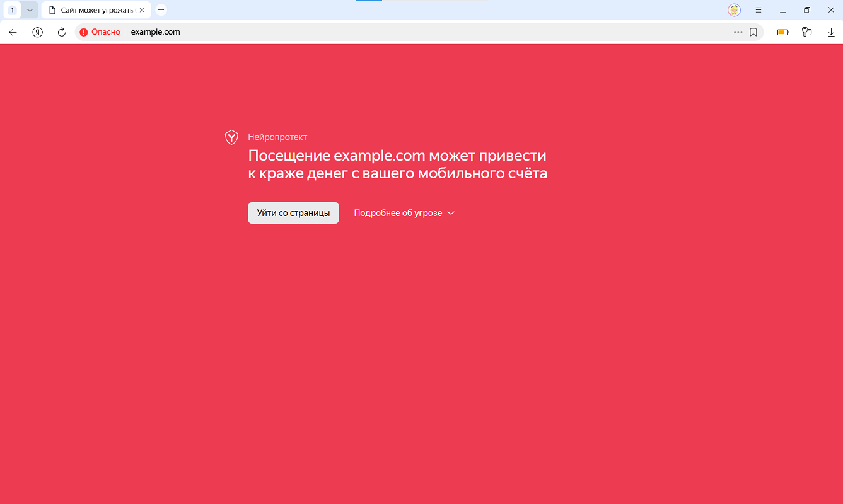Open a new tab with the plus button
This screenshot has width=843, height=504.
click(161, 10)
